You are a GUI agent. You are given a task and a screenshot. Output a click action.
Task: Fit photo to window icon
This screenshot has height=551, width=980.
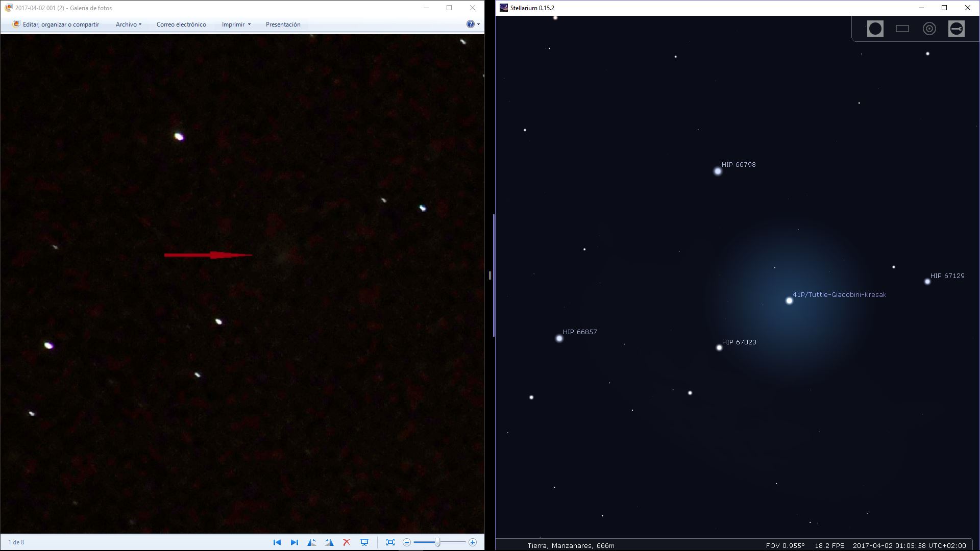pos(390,542)
